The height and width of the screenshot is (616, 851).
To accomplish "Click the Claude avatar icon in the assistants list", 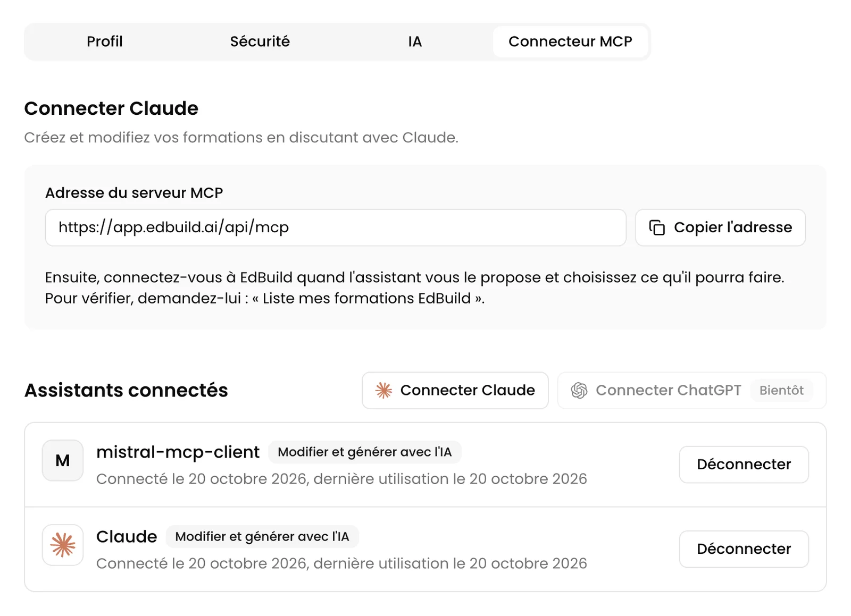I will click(x=63, y=545).
